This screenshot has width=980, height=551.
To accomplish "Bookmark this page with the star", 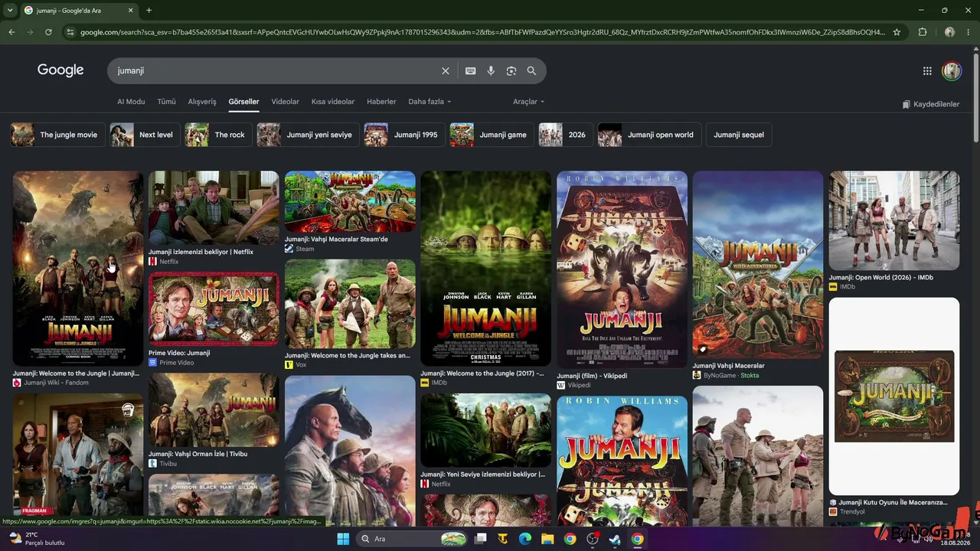I will click(897, 32).
